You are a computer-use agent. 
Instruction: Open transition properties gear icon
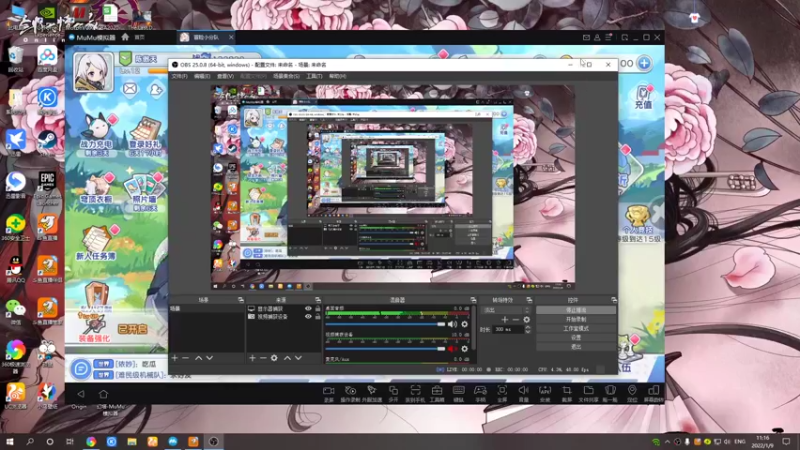pos(527,320)
